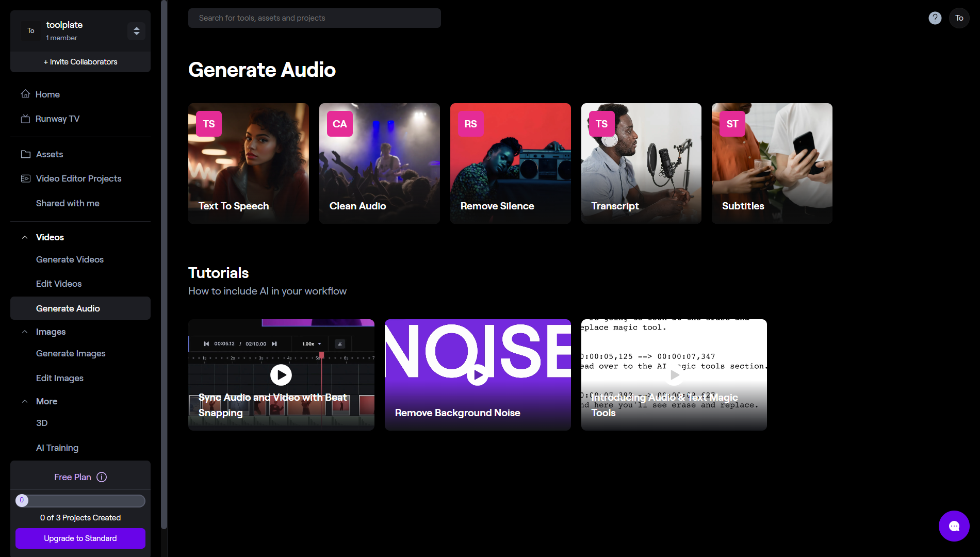Collapse the Videos section

coord(25,237)
